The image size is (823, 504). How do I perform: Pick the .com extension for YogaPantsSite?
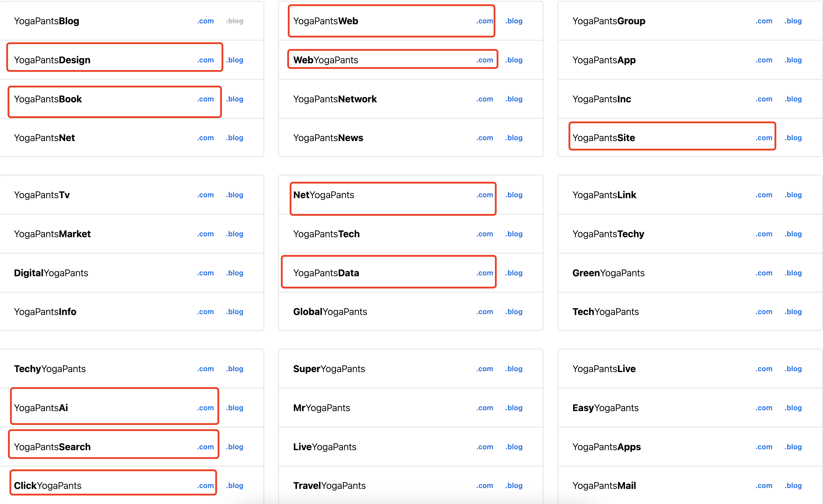pos(764,138)
